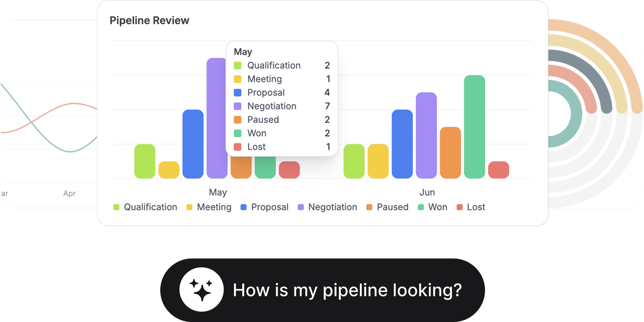The width and height of the screenshot is (644, 322).
Task: Click the Jun axis label
Action: [427, 193]
